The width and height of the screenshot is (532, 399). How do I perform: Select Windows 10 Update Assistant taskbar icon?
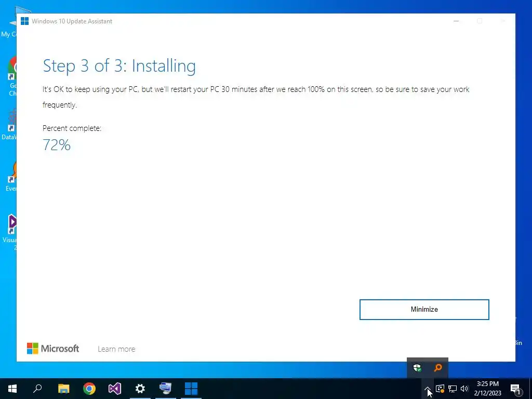click(x=191, y=389)
